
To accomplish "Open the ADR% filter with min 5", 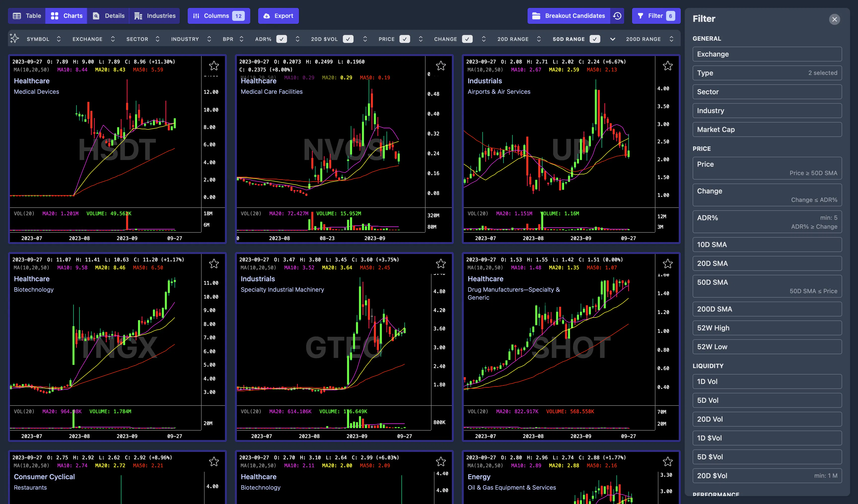I will coord(767,222).
